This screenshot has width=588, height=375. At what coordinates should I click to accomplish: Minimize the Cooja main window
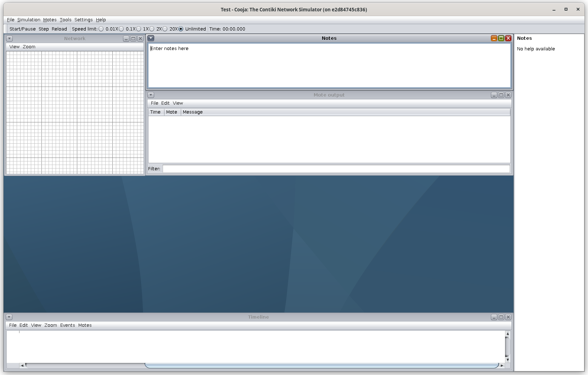[554, 10]
